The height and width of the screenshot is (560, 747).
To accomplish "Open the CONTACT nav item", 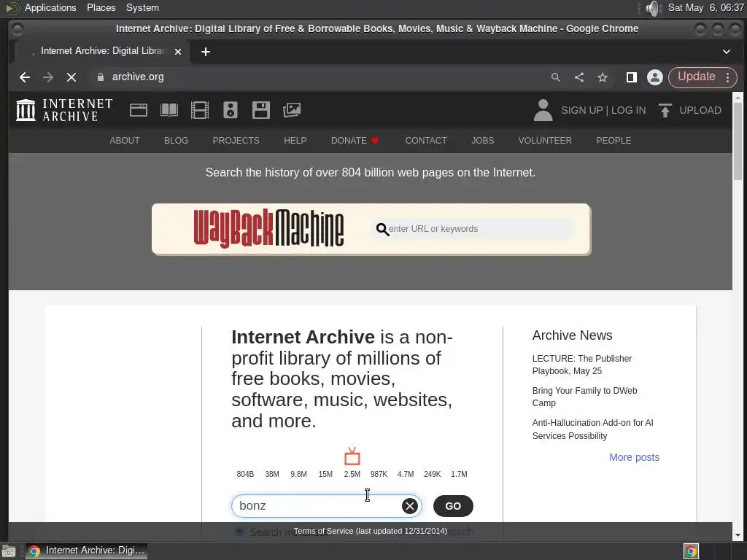I will click(x=426, y=141).
